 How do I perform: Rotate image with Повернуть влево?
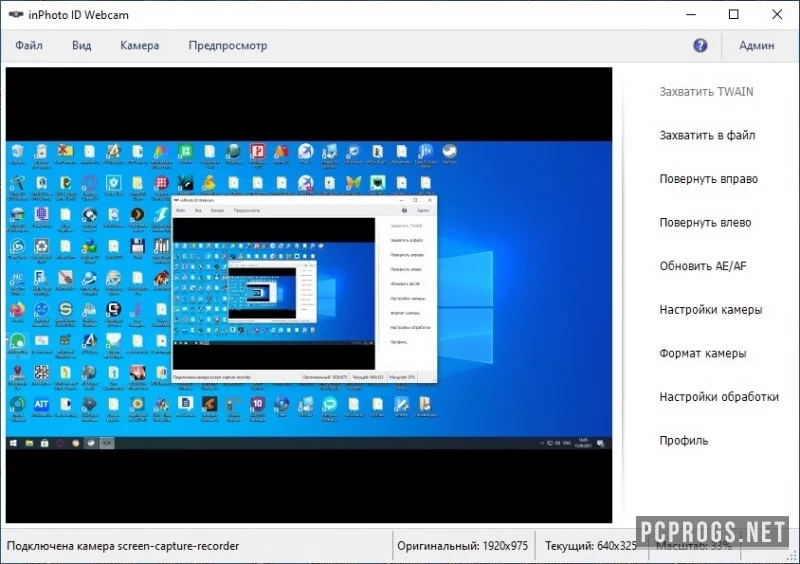705,223
